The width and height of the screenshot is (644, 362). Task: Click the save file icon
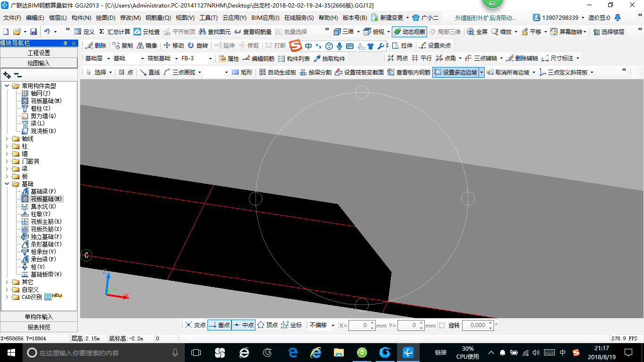pyautogui.click(x=33, y=32)
